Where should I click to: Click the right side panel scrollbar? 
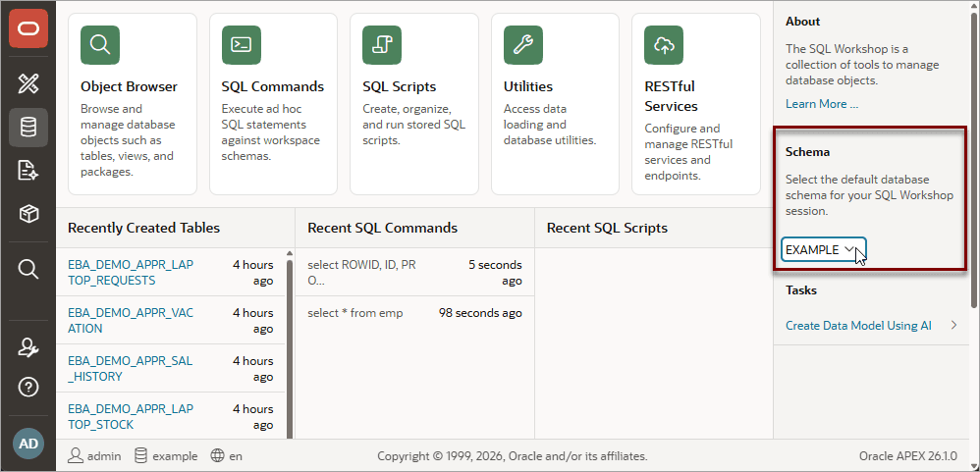[x=974, y=162]
